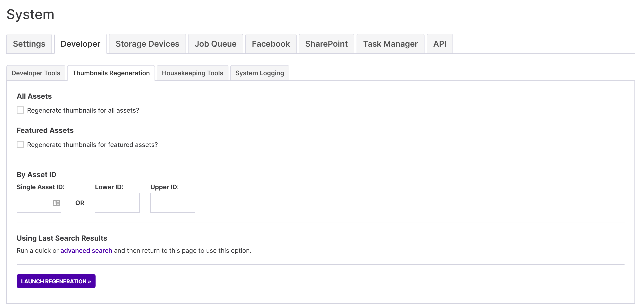Click the Launch Regeneration button

coord(56,281)
